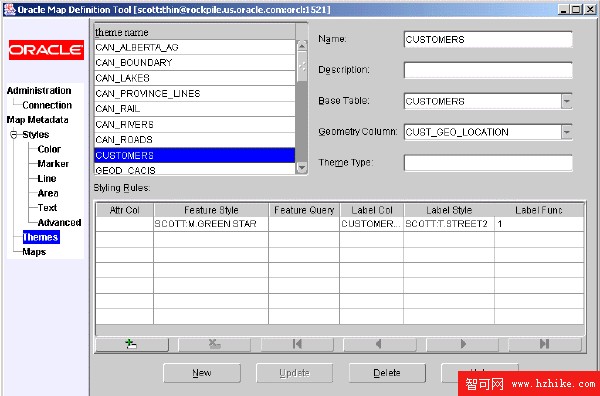This screenshot has width=600, height=396.
Task: Click the Map Metadata heading in sidebar
Action: coord(38,120)
